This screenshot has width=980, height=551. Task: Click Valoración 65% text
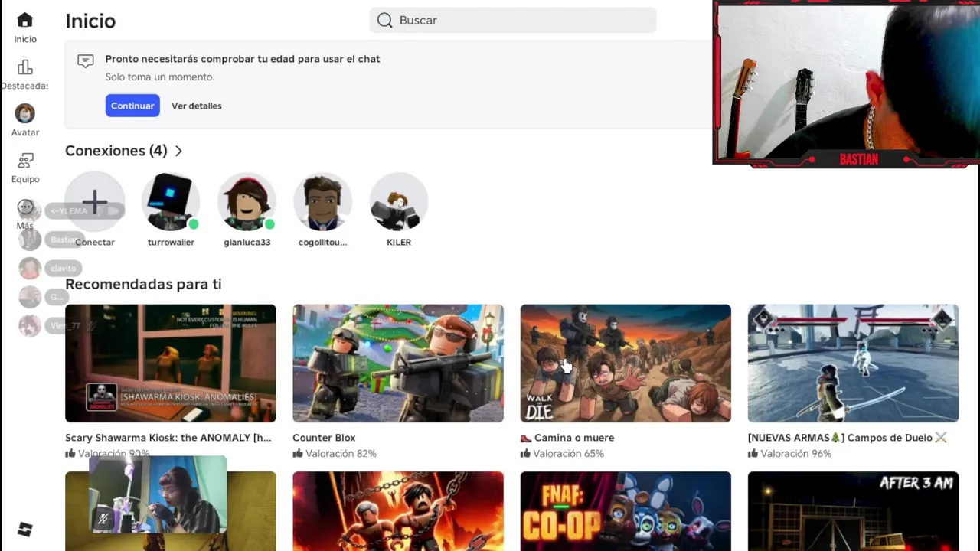tap(568, 454)
